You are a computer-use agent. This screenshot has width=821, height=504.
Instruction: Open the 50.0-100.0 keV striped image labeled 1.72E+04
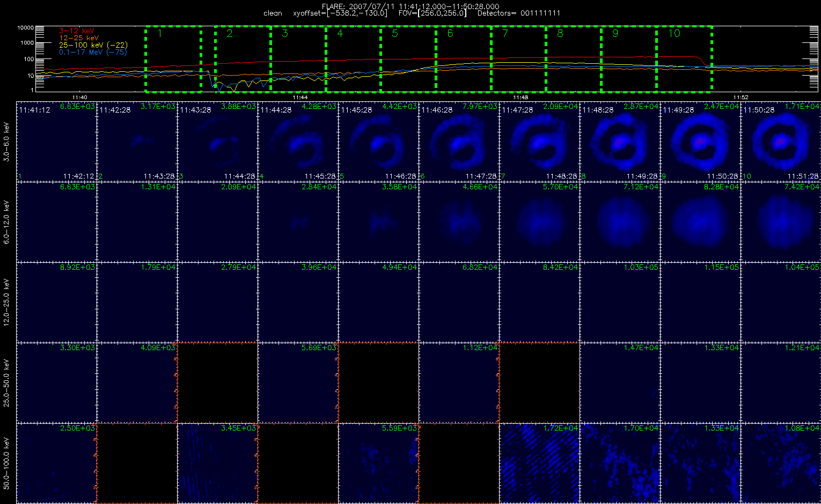pyautogui.click(x=539, y=463)
